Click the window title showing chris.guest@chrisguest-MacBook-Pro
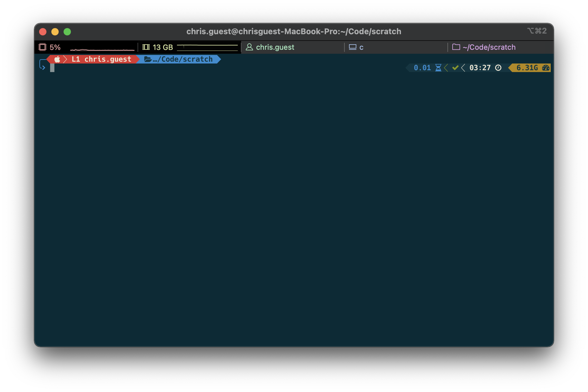 [x=294, y=31]
